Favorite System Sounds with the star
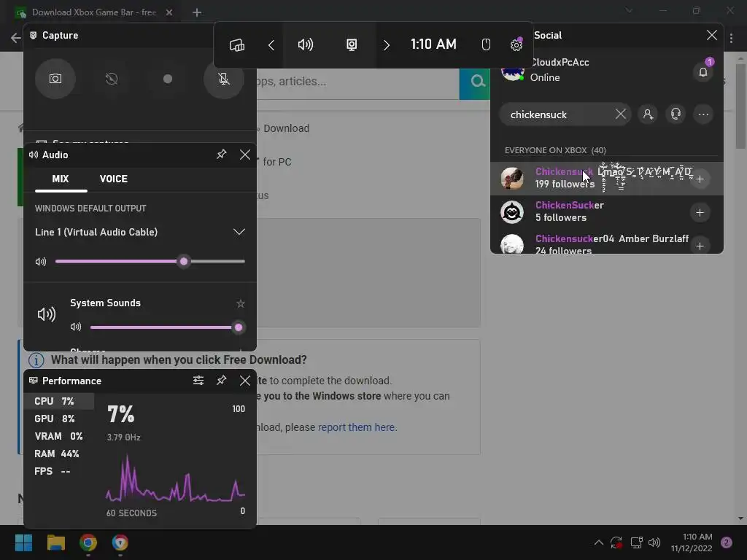 (x=241, y=303)
